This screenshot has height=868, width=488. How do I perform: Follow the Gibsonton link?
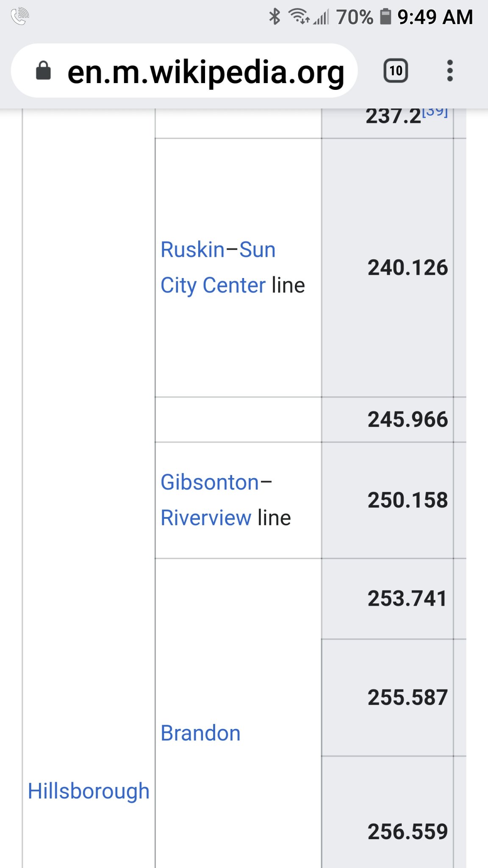(x=210, y=482)
